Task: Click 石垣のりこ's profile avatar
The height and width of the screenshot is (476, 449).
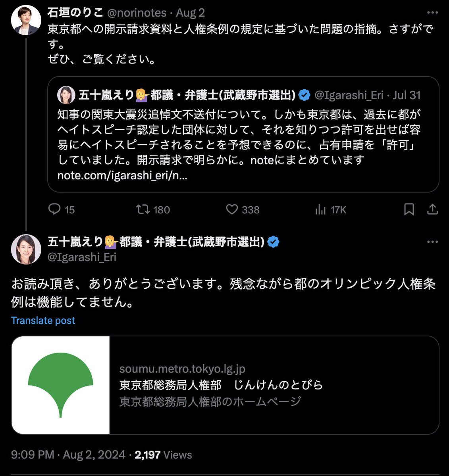Action: coord(26,20)
